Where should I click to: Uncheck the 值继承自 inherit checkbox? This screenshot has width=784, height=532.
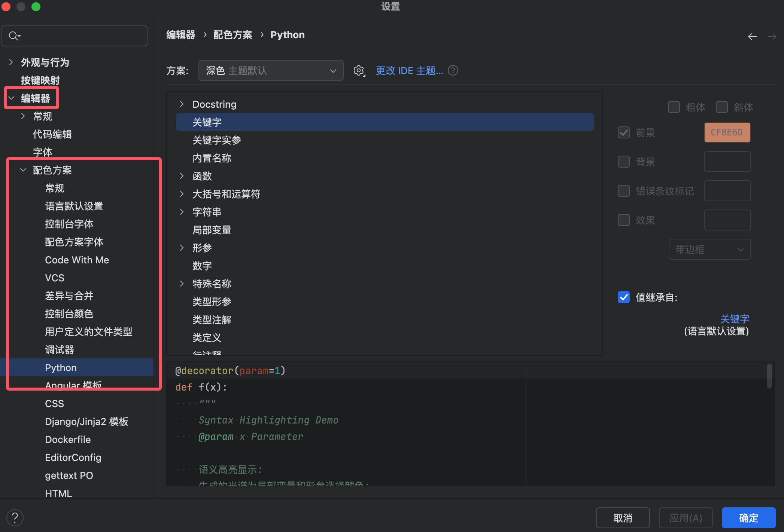624,297
